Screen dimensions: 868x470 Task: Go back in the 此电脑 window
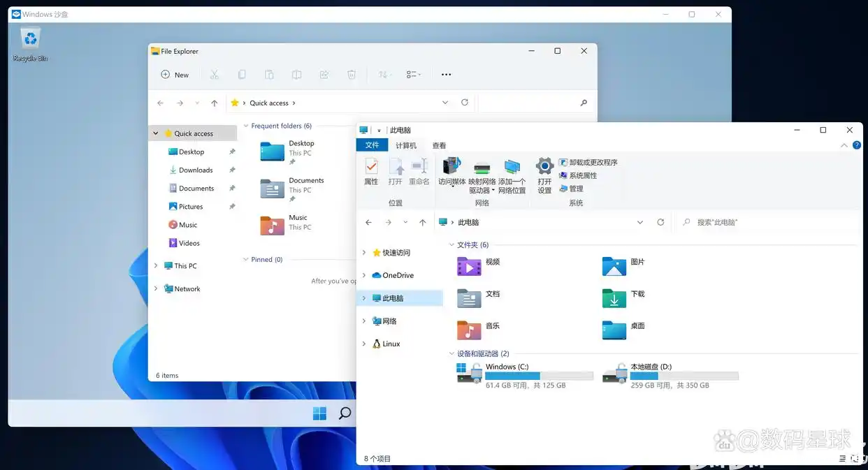click(368, 223)
